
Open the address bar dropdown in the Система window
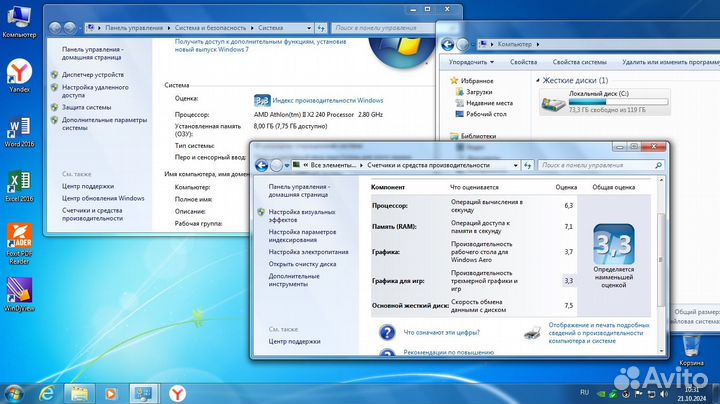click(x=309, y=28)
